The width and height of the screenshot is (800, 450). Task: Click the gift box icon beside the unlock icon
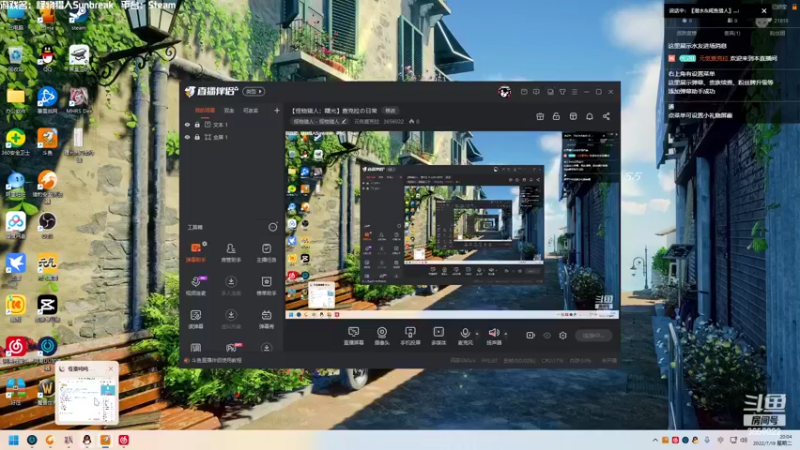(540, 116)
